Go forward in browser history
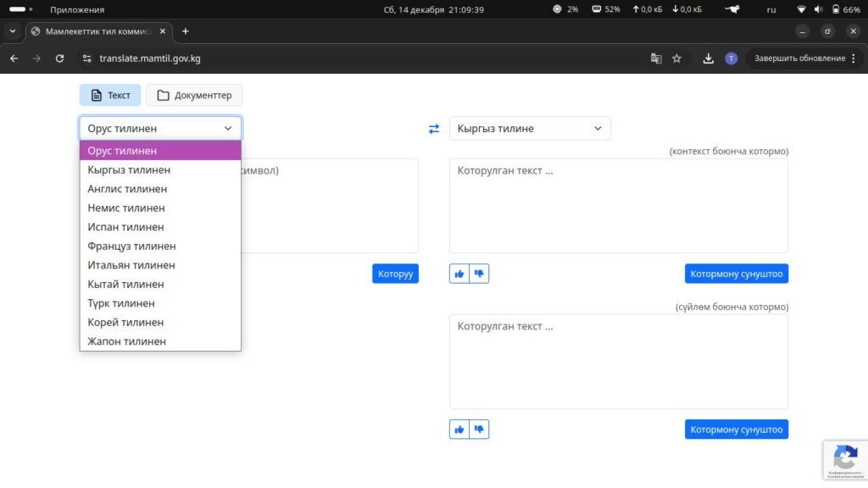 (x=36, y=58)
